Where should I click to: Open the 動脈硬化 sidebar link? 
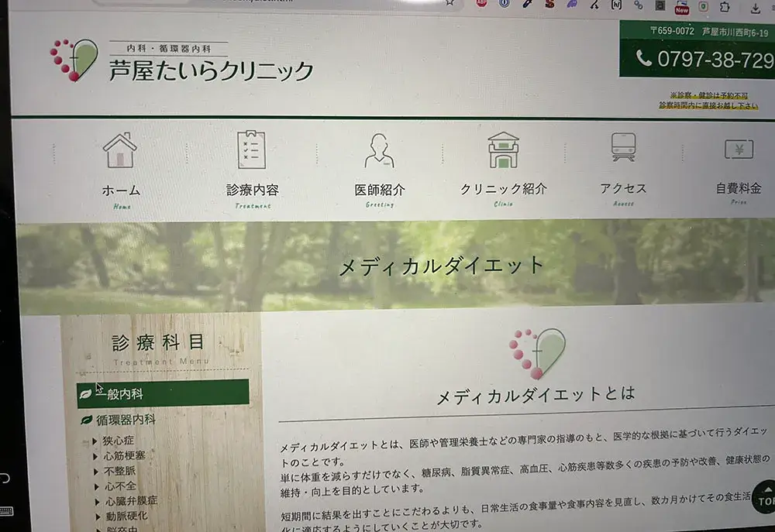[126, 517]
